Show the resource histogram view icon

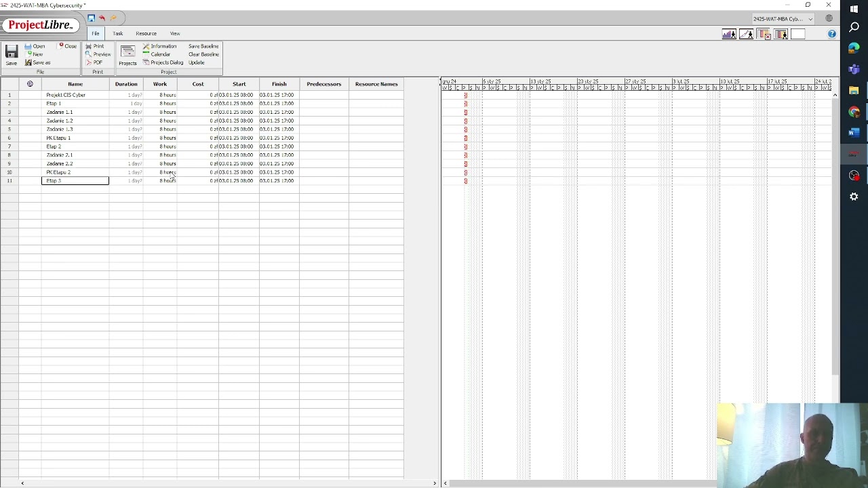[729, 35]
